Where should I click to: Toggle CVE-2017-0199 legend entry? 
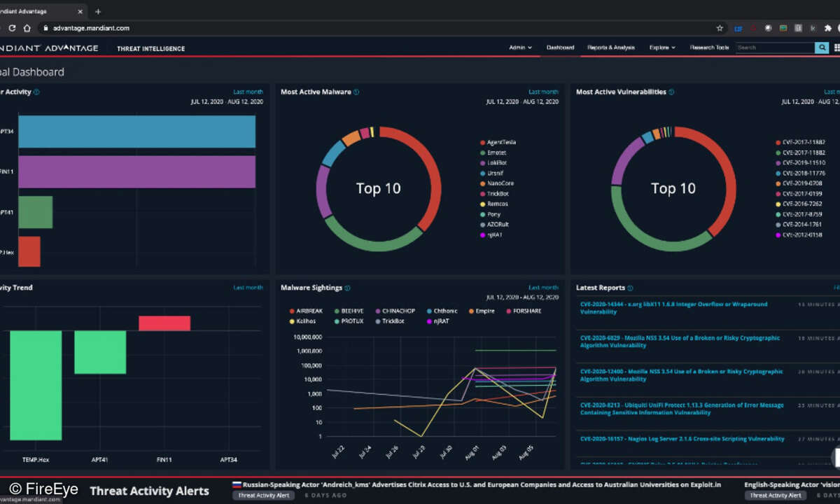(x=799, y=193)
